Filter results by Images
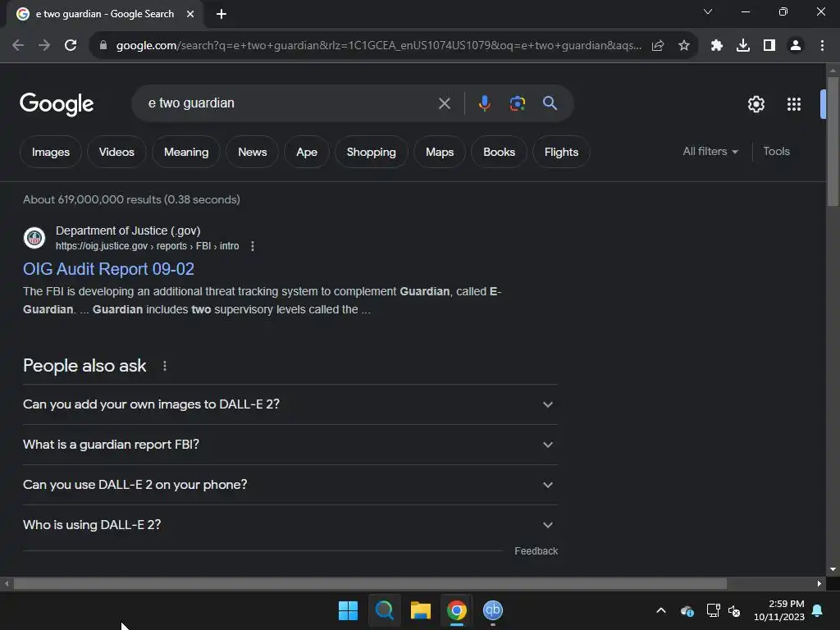The image size is (840, 630). 50,152
